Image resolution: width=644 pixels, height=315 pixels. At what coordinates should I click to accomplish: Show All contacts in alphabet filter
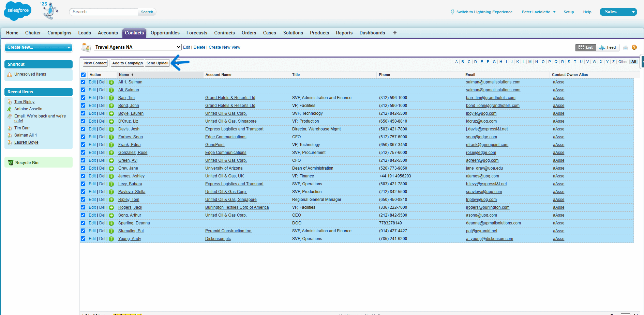633,62
